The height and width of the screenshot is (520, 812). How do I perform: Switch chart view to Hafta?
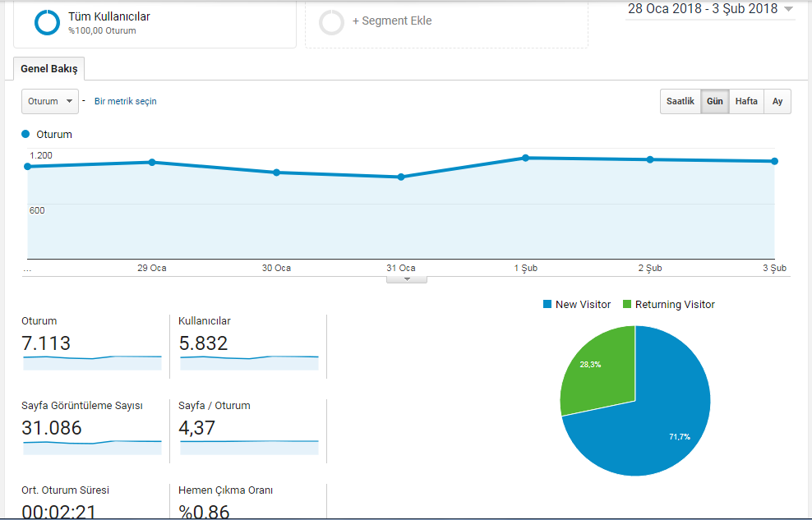coord(746,101)
